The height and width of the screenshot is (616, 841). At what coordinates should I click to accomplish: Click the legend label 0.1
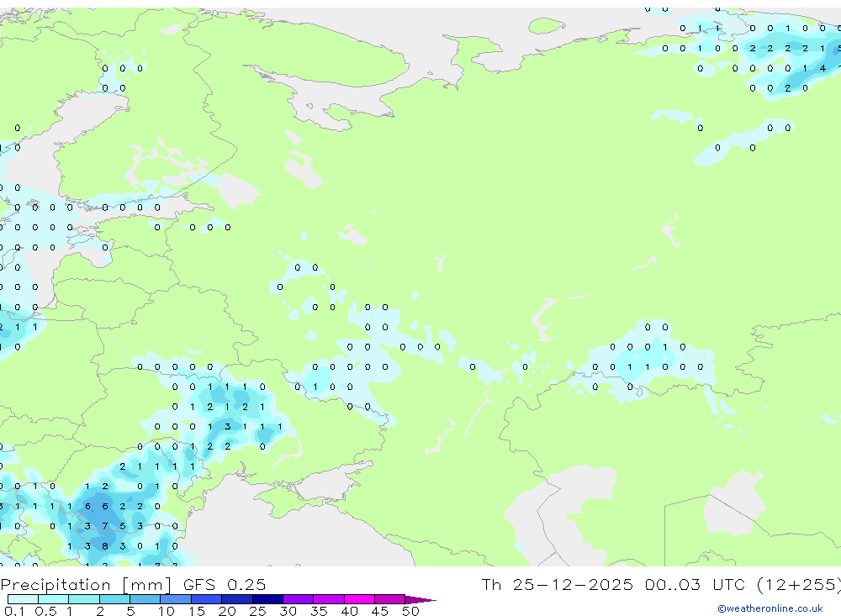(14, 611)
